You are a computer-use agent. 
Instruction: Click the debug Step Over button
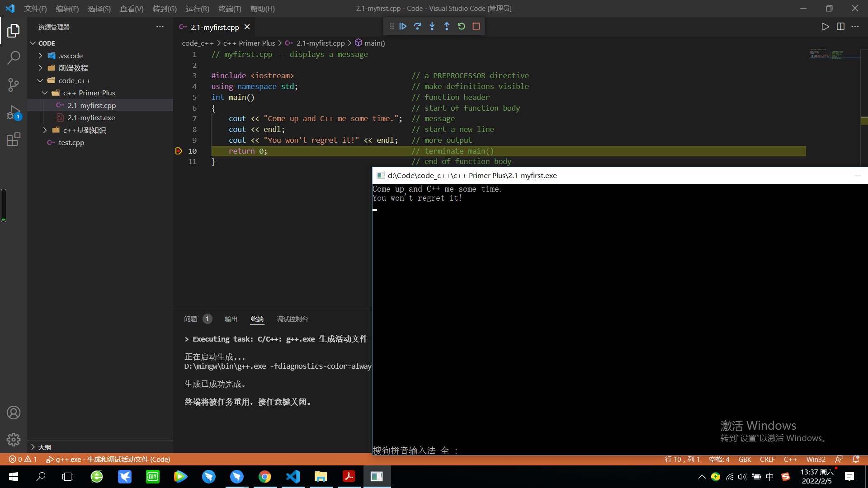(417, 26)
